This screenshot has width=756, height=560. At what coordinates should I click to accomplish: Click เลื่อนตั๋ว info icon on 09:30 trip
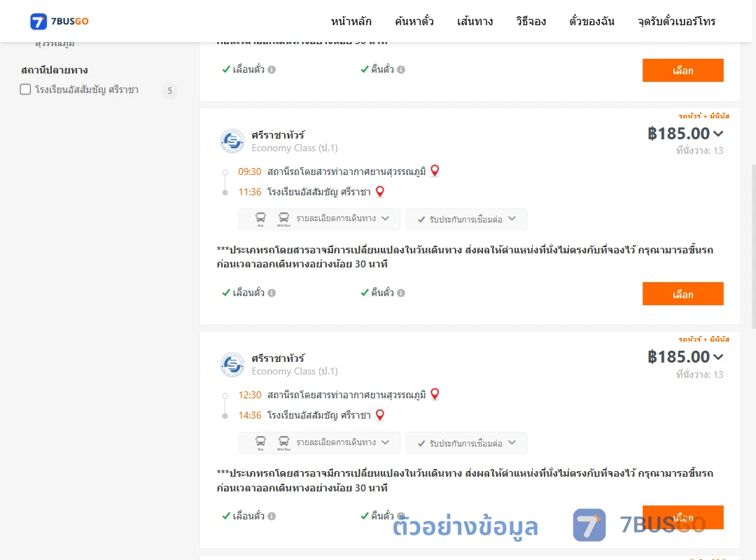pos(272,293)
